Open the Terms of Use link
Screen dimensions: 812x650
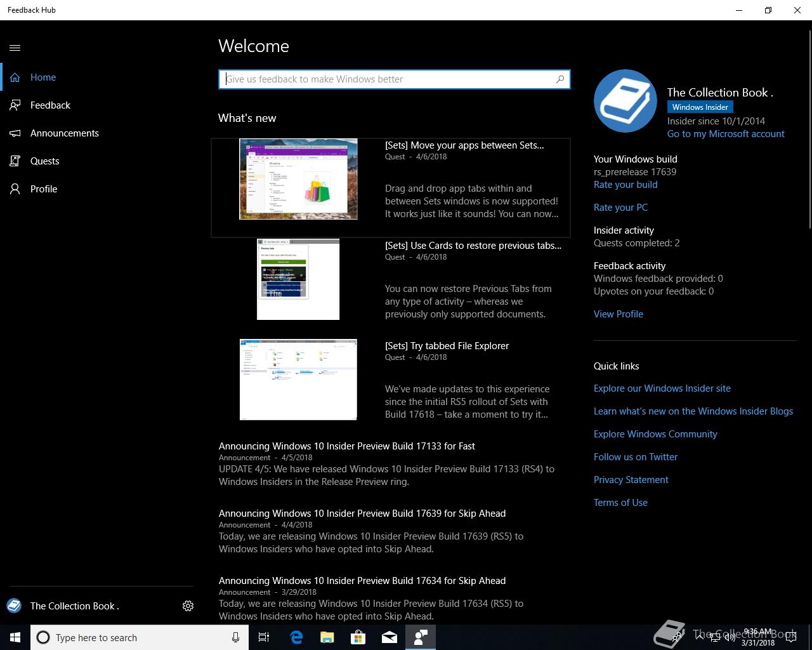(620, 503)
